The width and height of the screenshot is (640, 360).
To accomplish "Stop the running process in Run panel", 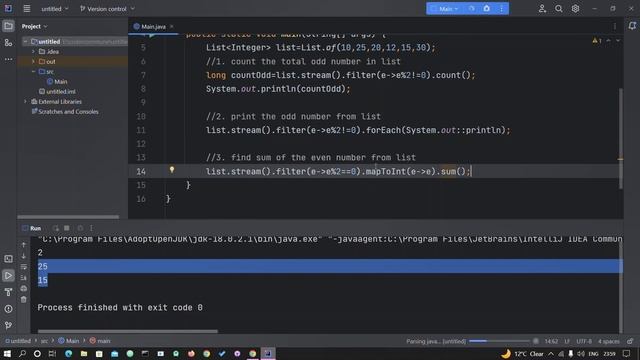I will (67, 228).
